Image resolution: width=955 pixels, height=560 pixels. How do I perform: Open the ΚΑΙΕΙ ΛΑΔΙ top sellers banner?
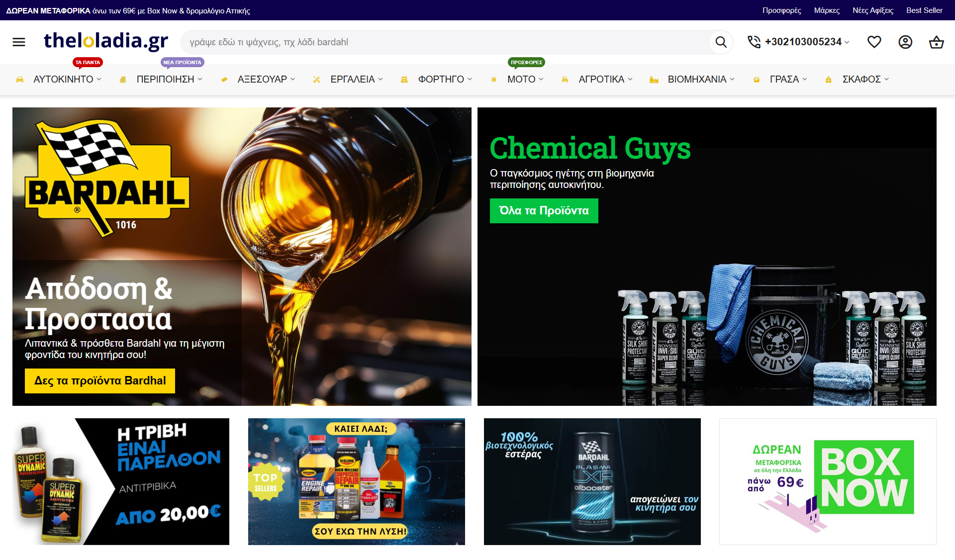point(357,481)
